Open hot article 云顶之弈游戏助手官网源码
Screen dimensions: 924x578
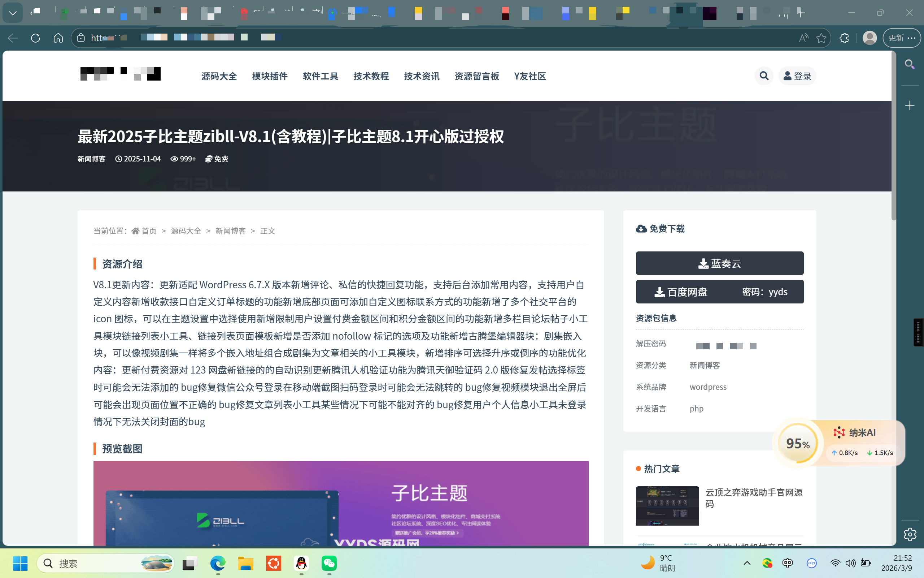pos(754,498)
